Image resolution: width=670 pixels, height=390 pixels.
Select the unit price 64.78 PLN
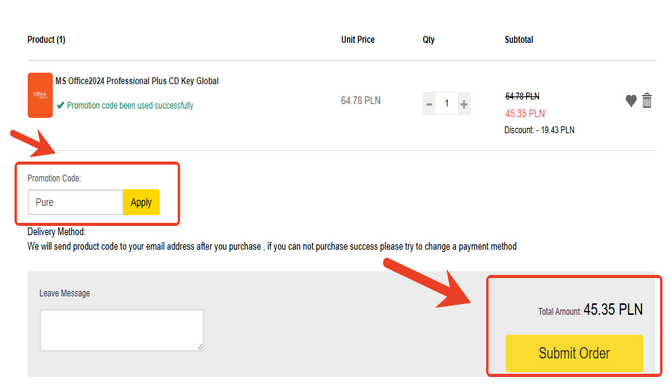tap(361, 100)
